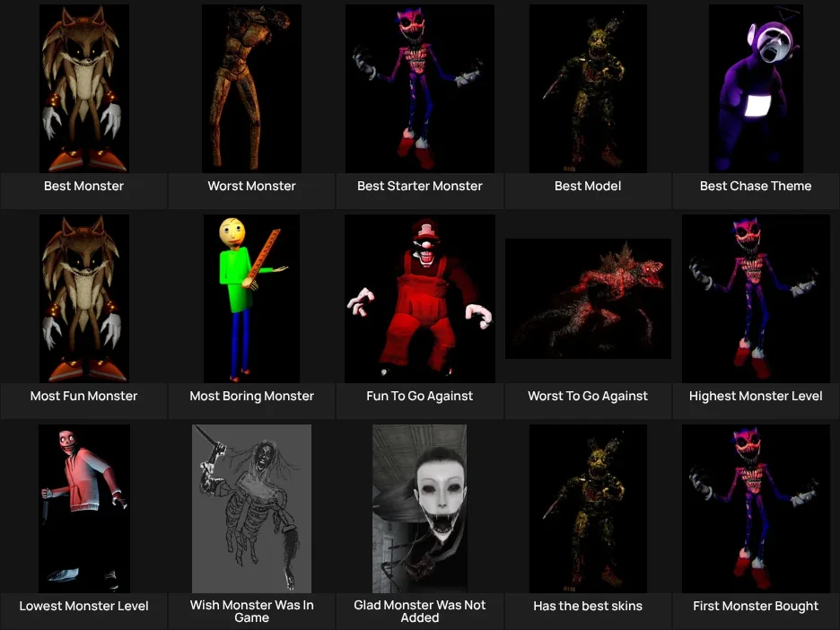The image size is (840, 630).
Task: Click the Worst To Go Against creature image
Action: (588, 298)
